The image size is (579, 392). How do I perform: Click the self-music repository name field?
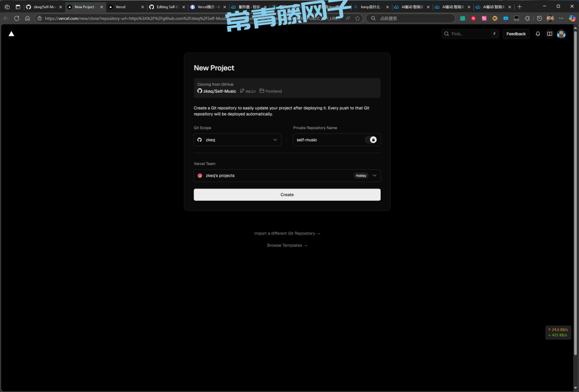[x=327, y=140]
